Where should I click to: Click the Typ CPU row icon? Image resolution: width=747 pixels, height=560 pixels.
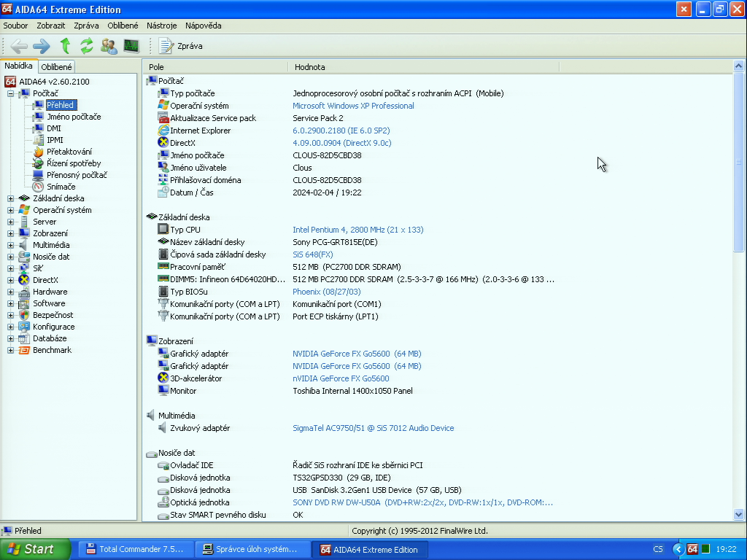tap(163, 230)
